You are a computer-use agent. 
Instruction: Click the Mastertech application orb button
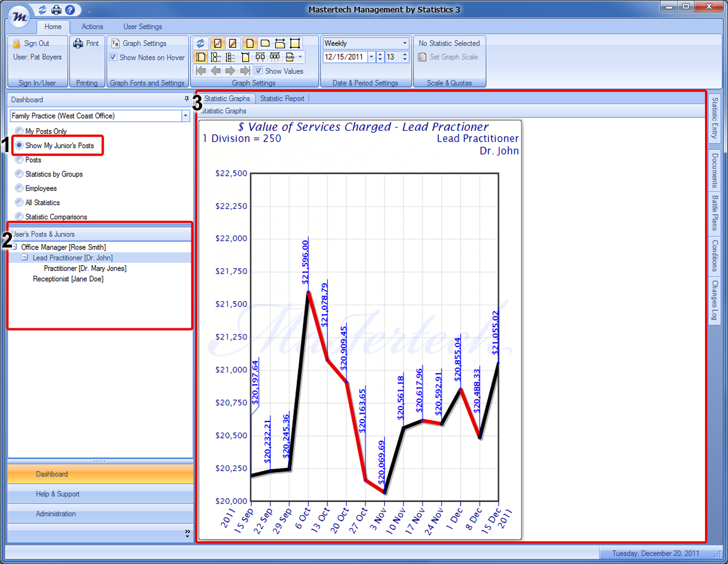[x=19, y=17]
